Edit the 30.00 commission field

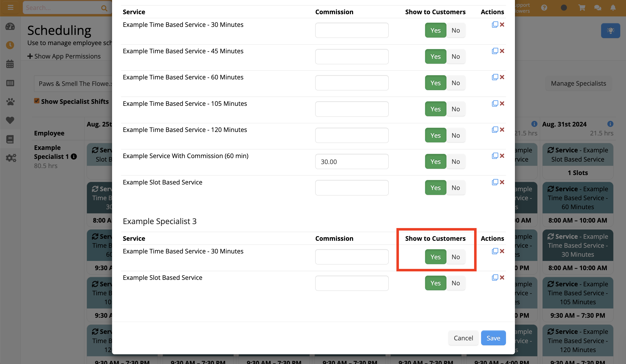(x=352, y=162)
